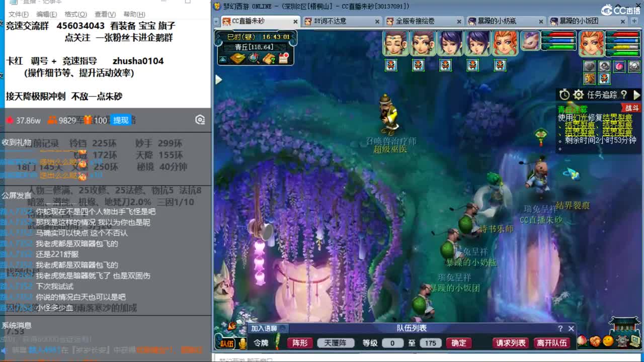Click the red 战斗 tag in quest tracker
The height and width of the screenshot is (362, 644).
point(631,108)
